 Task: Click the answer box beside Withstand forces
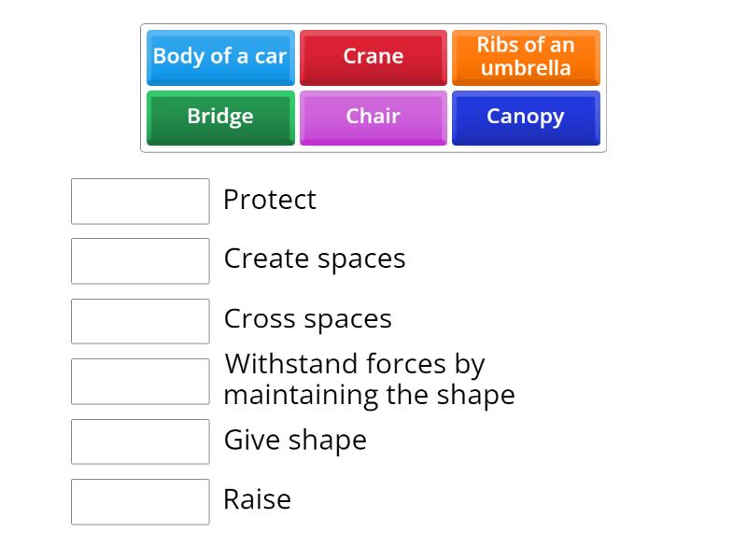pos(140,381)
